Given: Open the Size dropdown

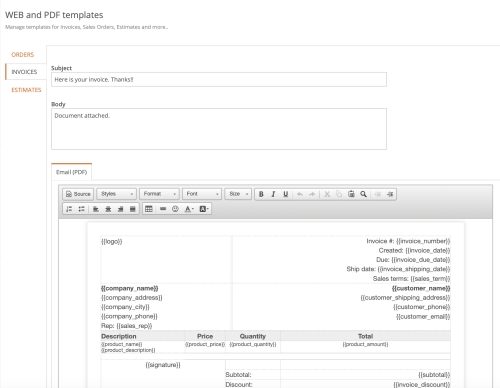Looking at the screenshot, I should click(238, 194).
